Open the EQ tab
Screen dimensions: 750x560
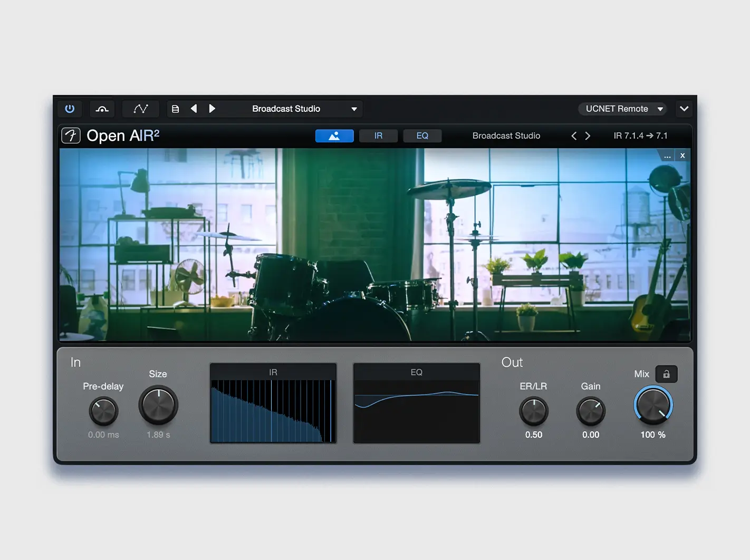(422, 136)
